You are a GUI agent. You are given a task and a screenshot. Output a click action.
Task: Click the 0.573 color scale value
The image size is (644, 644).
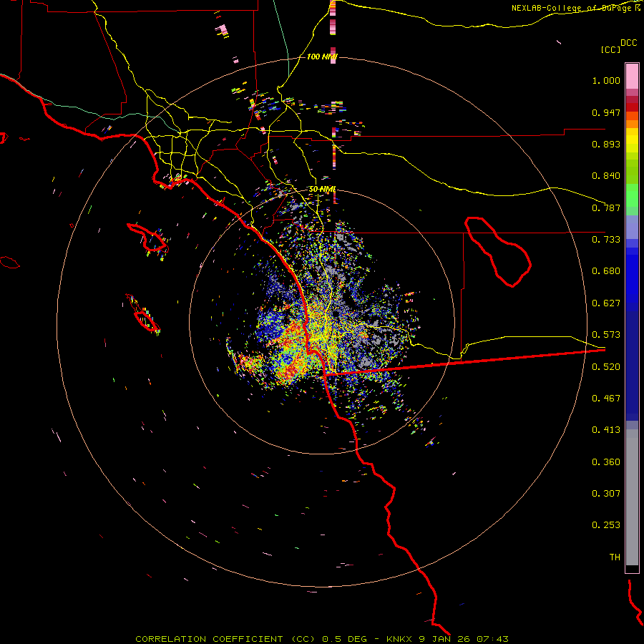(606, 335)
